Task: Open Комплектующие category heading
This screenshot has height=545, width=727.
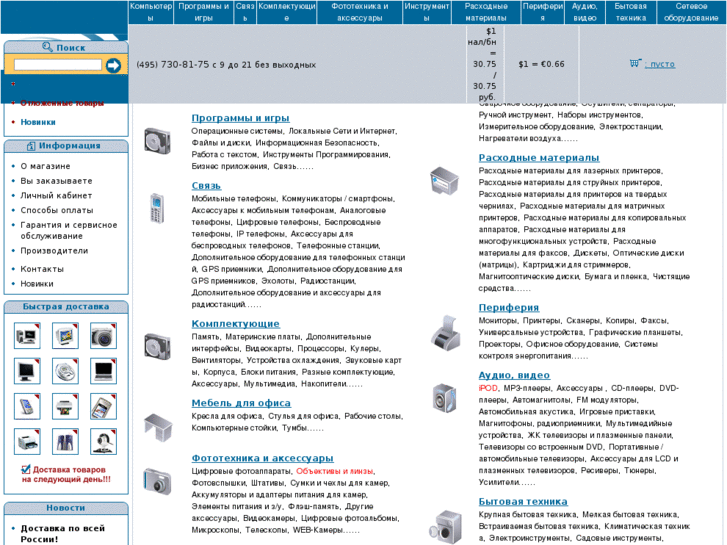Action: coord(236,324)
